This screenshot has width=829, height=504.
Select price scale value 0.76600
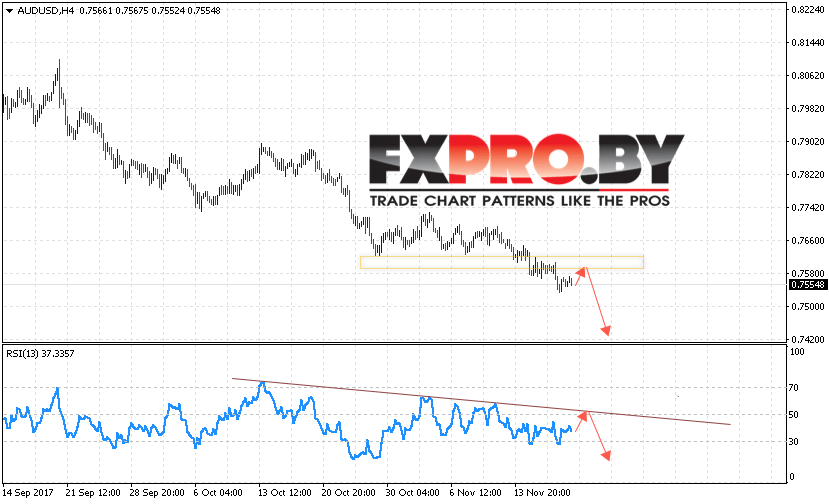pos(808,241)
